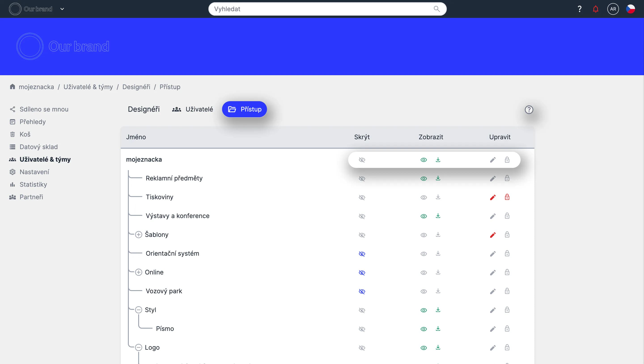Enable hidden eye for Reklamní předměty
The image size is (644, 364).
tap(362, 178)
